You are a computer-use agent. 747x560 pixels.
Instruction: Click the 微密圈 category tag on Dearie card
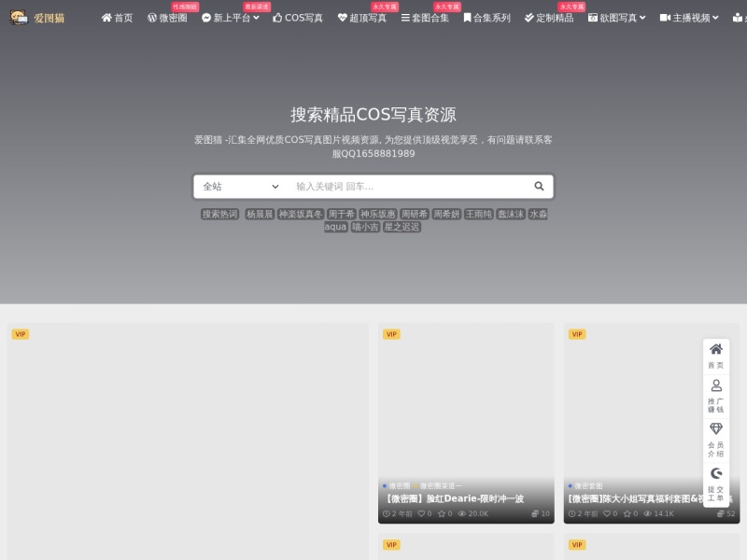pos(400,485)
